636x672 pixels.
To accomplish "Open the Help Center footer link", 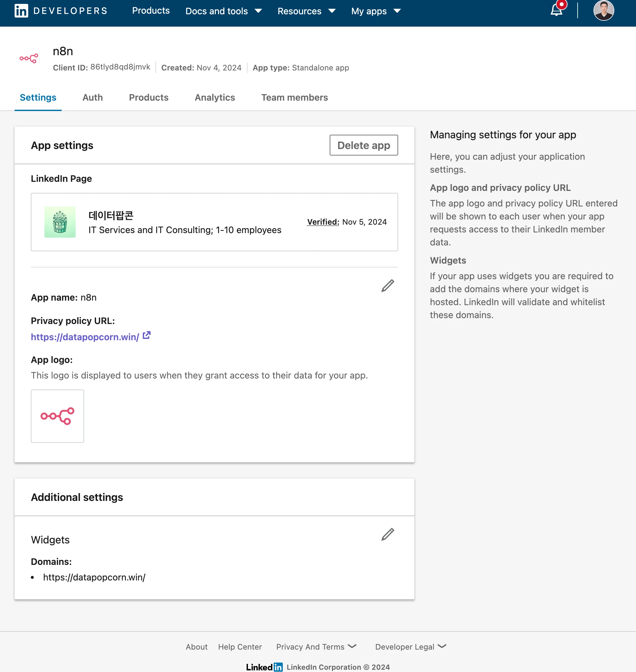I will coord(240,647).
